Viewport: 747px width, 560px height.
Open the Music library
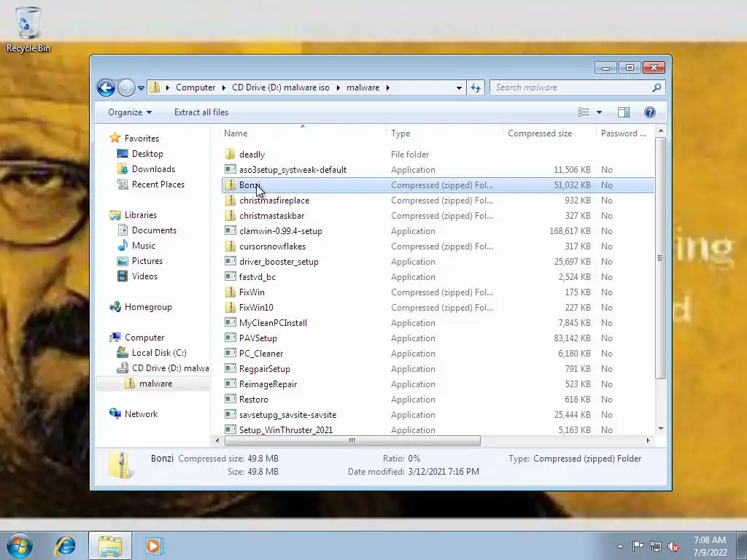coord(144,246)
